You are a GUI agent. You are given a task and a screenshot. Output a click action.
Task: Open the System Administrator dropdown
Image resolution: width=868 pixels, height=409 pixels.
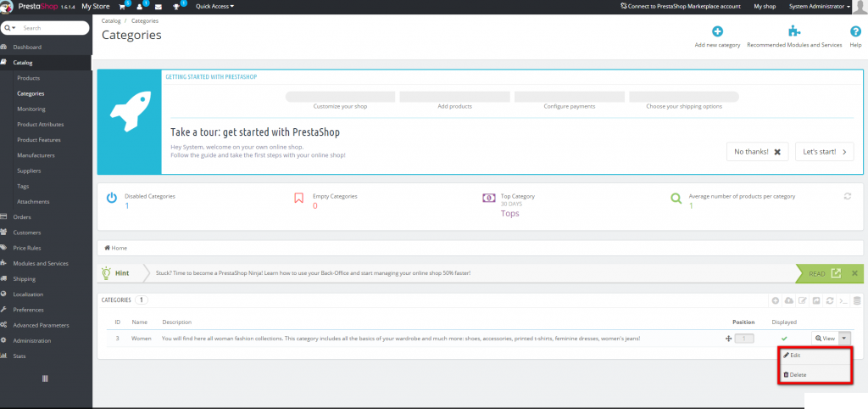(x=820, y=7)
